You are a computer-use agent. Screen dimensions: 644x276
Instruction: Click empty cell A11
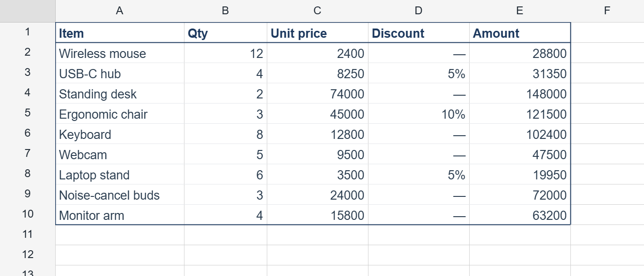click(x=120, y=235)
